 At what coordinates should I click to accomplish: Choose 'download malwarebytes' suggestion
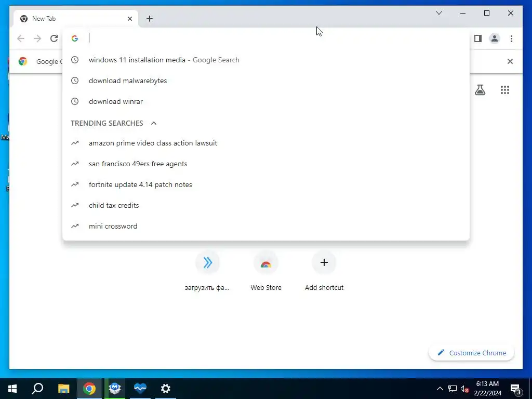coord(266,81)
